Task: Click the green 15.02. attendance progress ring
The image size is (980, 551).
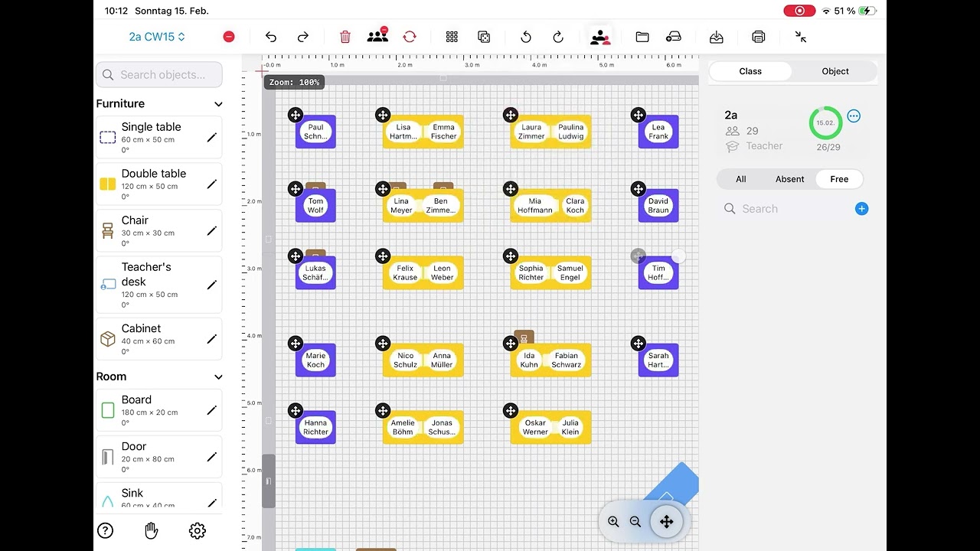Action: click(825, 122)
